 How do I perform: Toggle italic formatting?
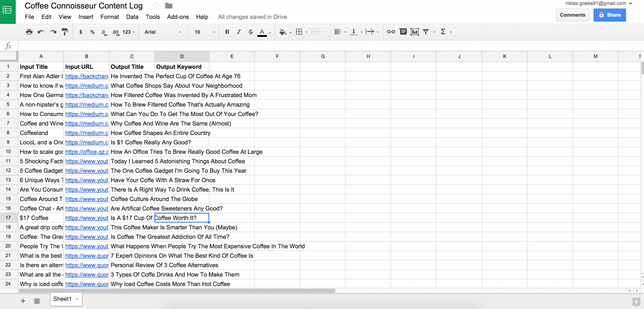tap(239, 31)
